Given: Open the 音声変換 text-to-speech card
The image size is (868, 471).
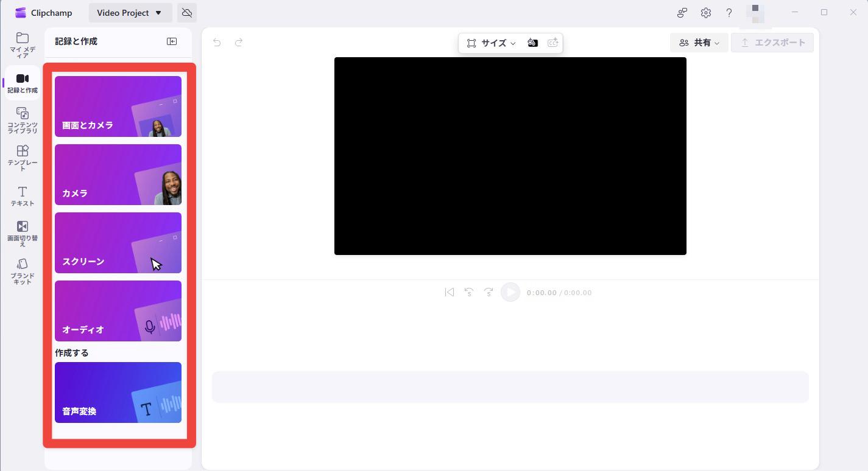Looking at the screenshot, I should 118,392.
